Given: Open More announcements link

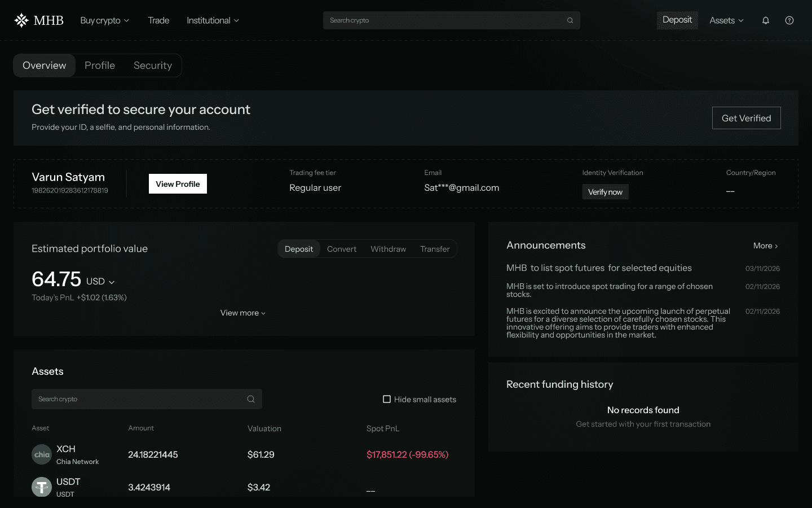Looking at the screenshot, I should coord(765,246).
